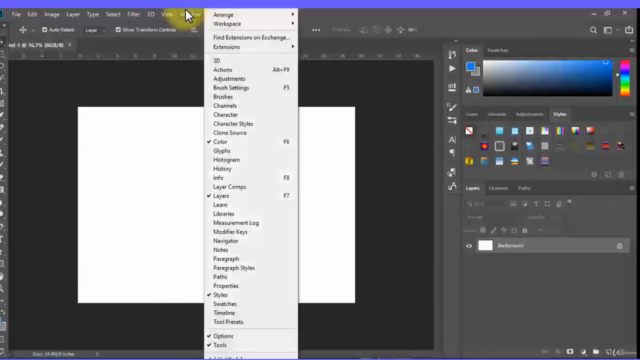This screenshot has height=360, width=640.
Task: Click the Background layer thumbnail
Action: 485,245
